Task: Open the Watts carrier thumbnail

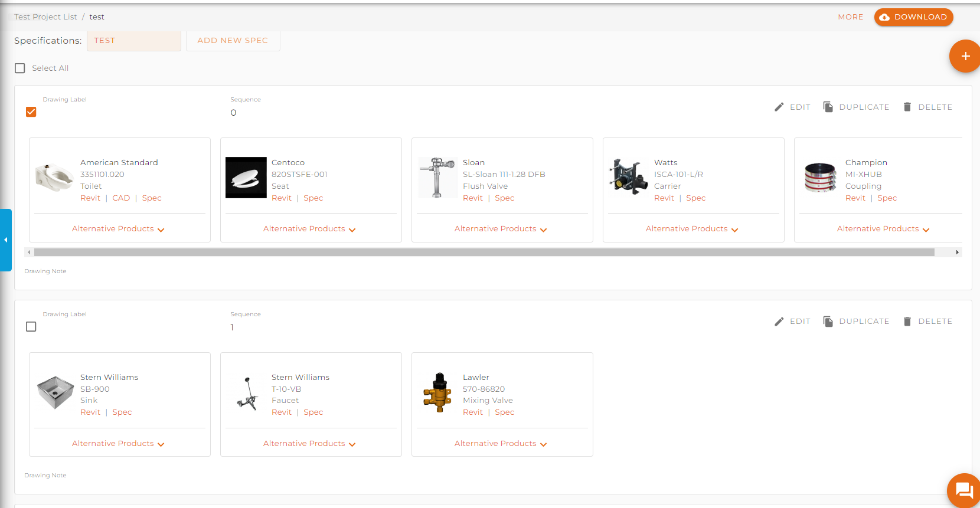Action: tap(628, 176)
